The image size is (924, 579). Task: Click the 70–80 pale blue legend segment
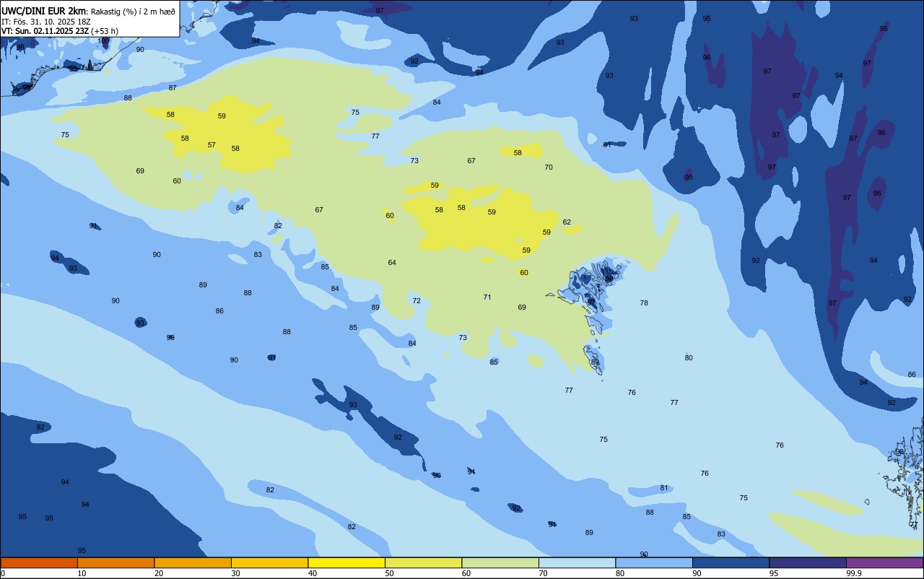tap(577, 562)
